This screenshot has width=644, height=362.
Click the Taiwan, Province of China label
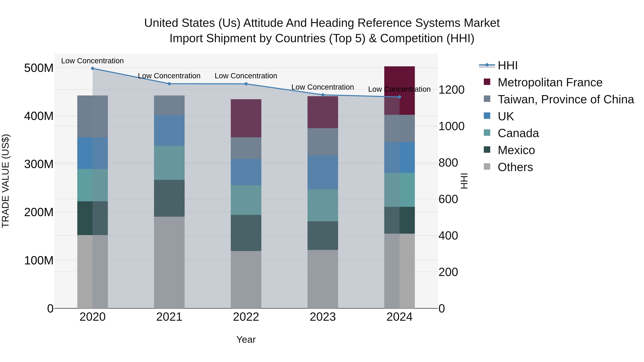coord(566,99)
